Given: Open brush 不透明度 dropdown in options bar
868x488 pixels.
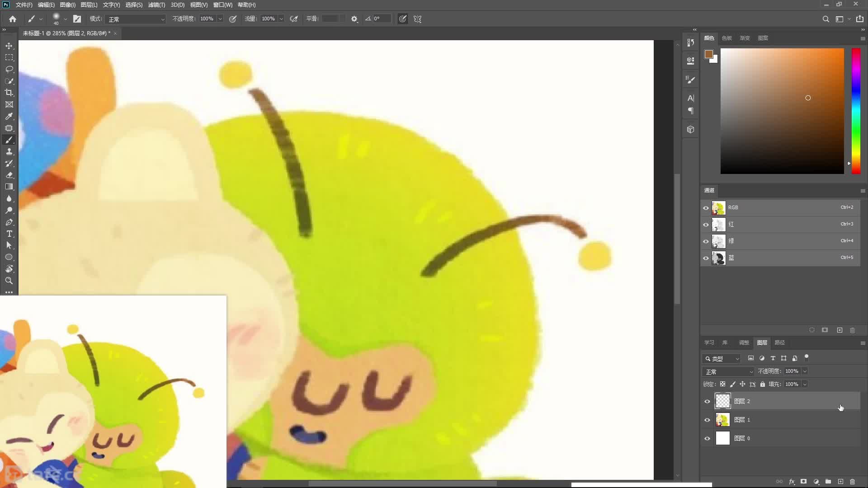Looking at the screenshot, I should 220,19.
